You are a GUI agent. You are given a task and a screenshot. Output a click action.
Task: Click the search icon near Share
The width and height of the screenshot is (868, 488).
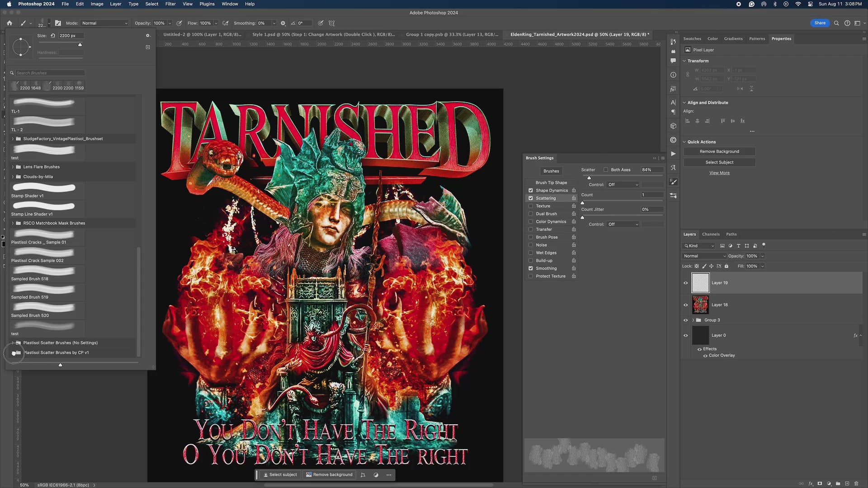coord(836,23)
